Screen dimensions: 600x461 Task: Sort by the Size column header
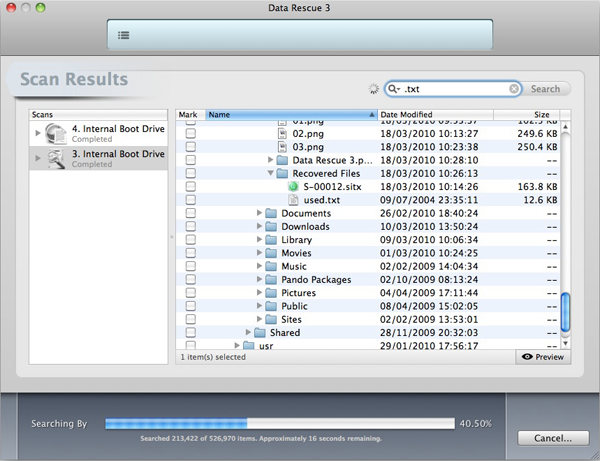pyautogui.click(x=541, y=115)
